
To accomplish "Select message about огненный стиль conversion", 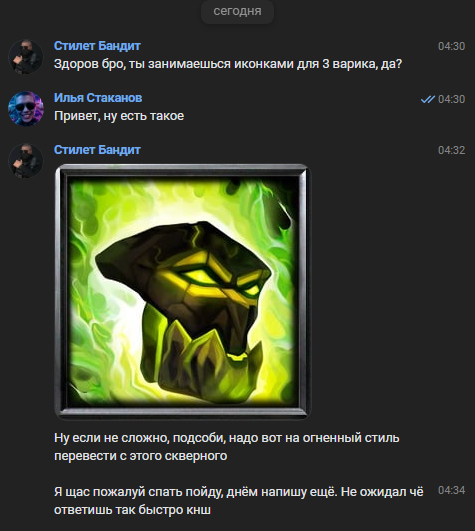I will click(226, 447).
